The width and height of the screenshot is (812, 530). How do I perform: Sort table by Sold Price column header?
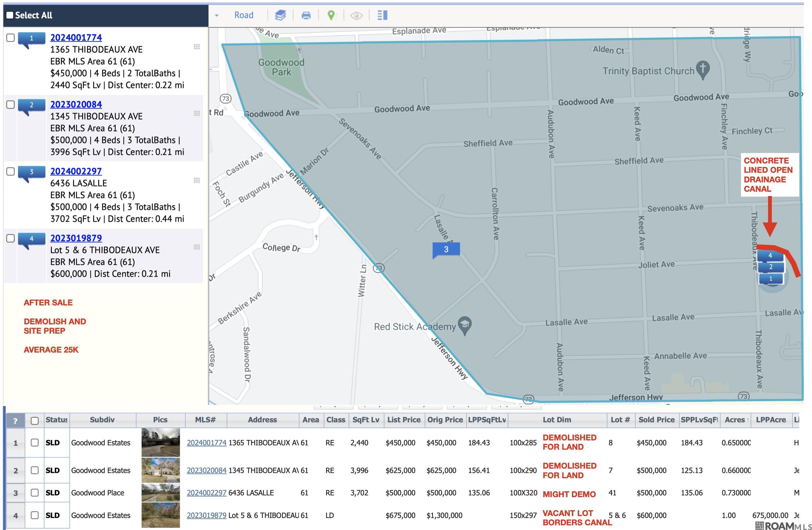(656, 420)
